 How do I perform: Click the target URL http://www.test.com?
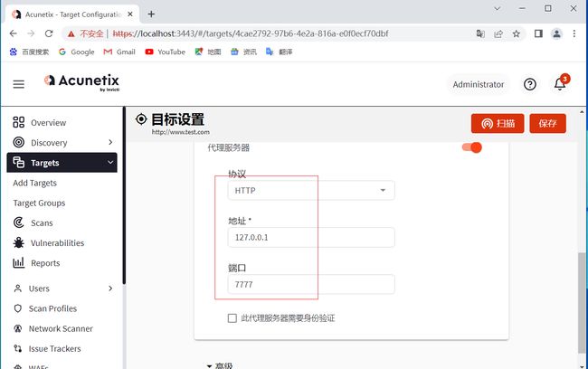coord(180,132)
